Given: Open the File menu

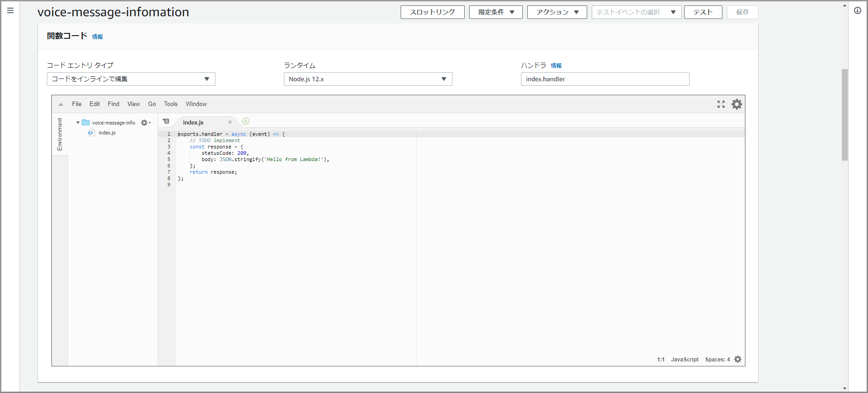Looking at the screenshot, I should (x=77, y=104).
